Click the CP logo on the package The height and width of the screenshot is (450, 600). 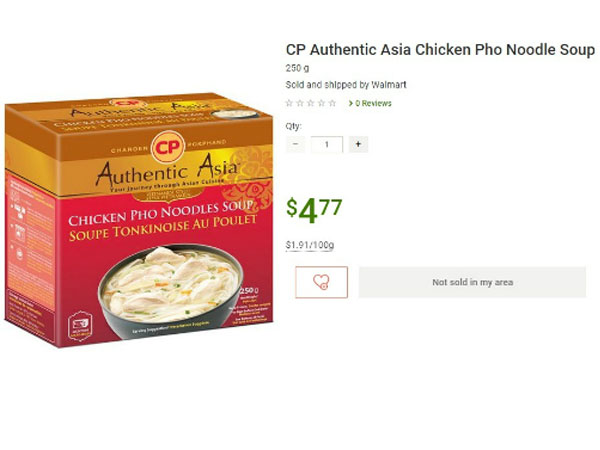pos(167,147)
